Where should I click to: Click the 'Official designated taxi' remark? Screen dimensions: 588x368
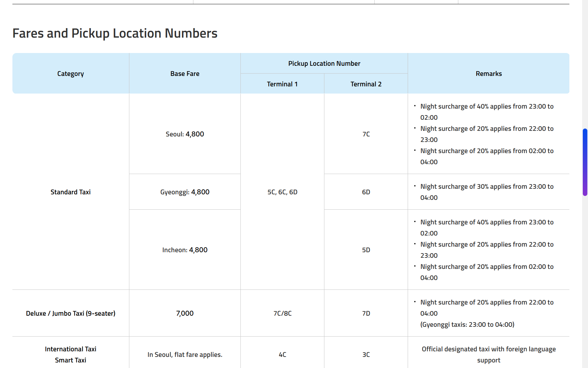(489, 355)
